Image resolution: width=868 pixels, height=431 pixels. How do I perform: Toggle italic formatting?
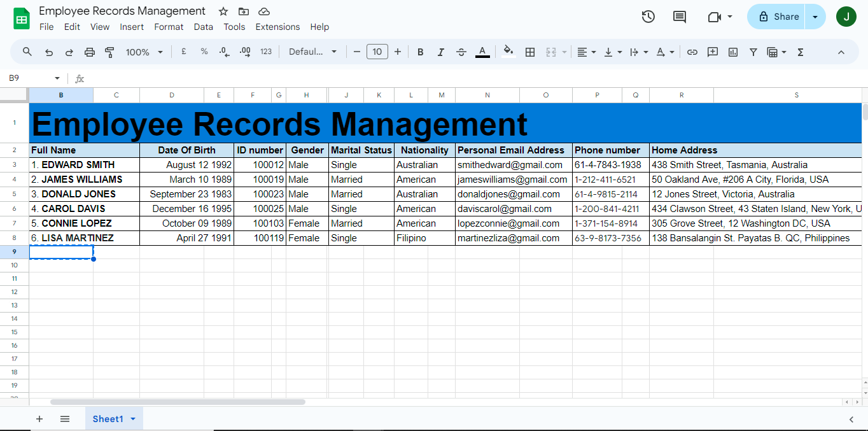click(440, 52)
